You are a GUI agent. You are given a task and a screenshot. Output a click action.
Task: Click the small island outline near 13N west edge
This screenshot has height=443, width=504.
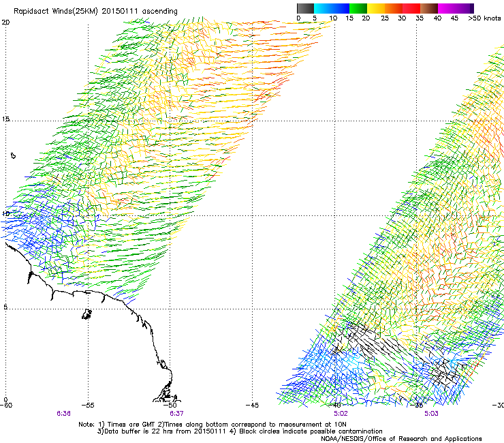point(13,155)
